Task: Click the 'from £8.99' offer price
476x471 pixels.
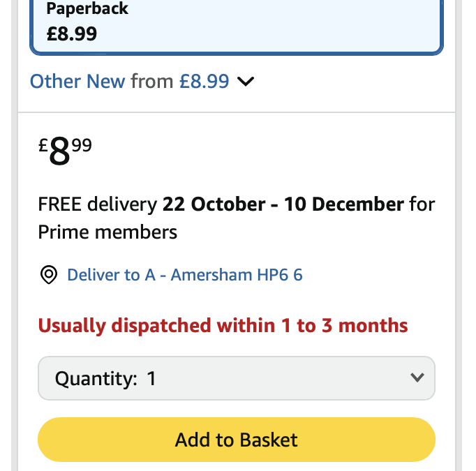Action: pos(179,82)
